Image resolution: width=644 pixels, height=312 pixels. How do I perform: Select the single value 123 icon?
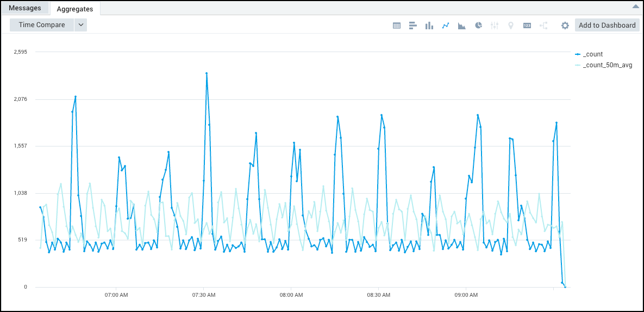[527, 26]
